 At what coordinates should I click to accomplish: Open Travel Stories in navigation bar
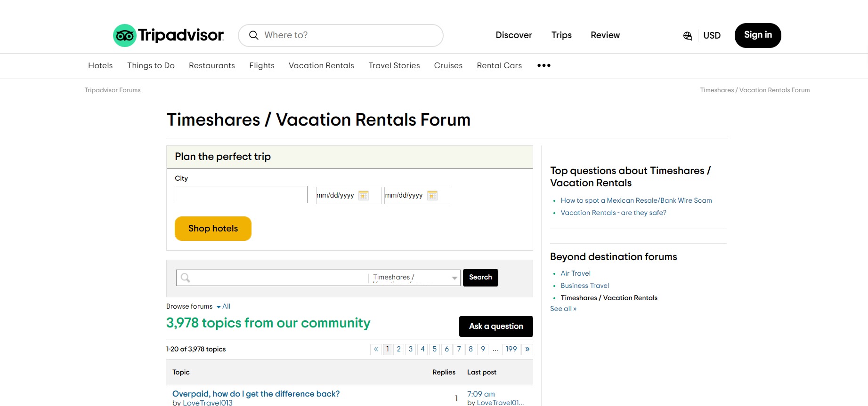click(394, 66)
